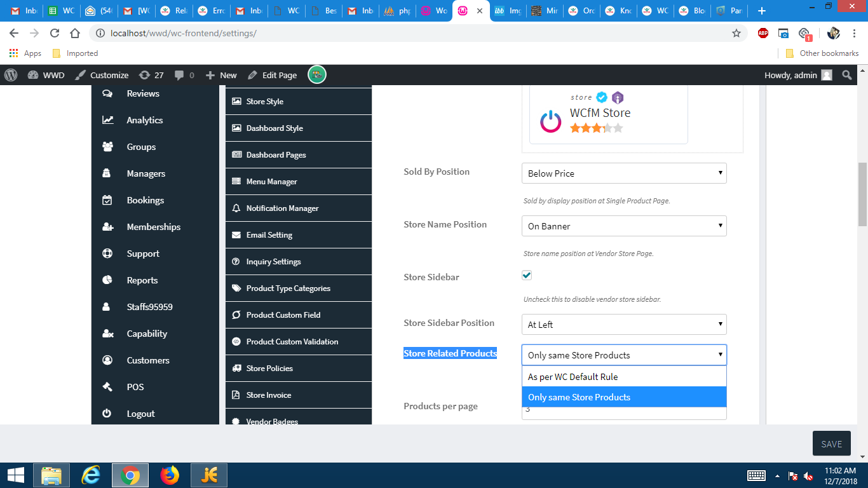Open the Sold By Position dropdown
The image size is (868, 488).
pos(624,173)
